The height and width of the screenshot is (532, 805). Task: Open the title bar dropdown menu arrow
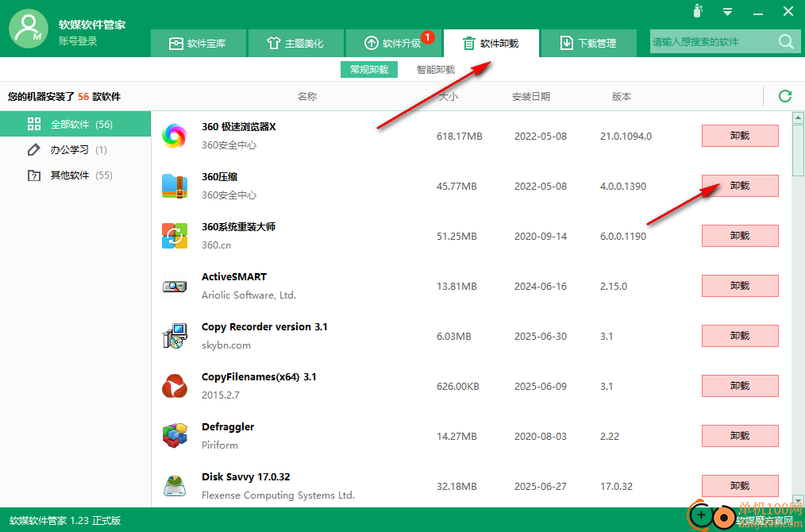click(x=727, y=11)
